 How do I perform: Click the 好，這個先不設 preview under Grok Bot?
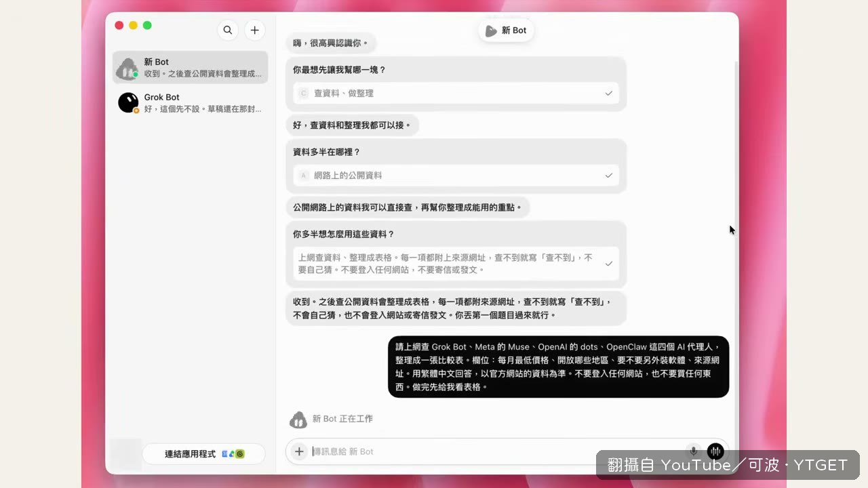(x=203, y=109)
